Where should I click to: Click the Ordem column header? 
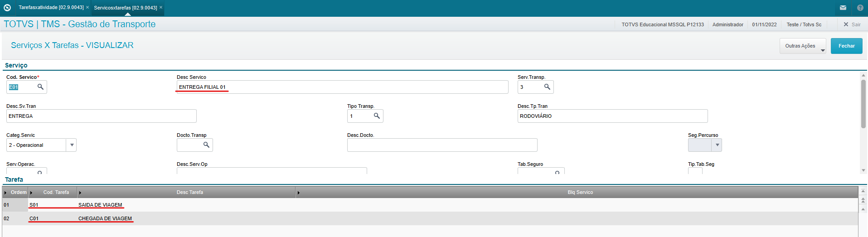tap(15, 192)
